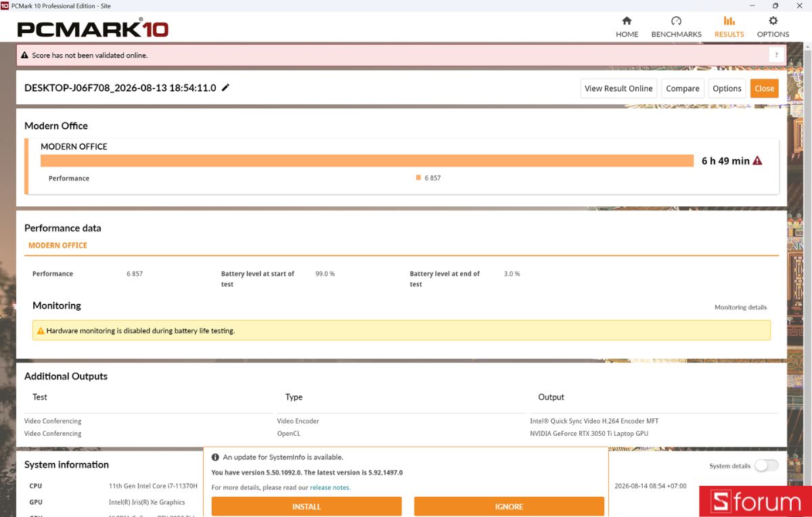Viewport: 812px width, 517px height.
Task: Click the question mark help button
Action: pos(775,55)
